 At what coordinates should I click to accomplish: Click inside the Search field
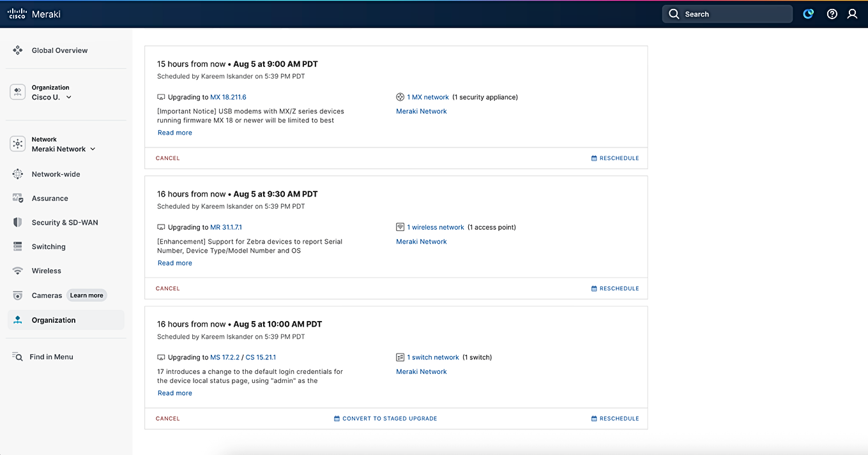click(x=727, y=13)
